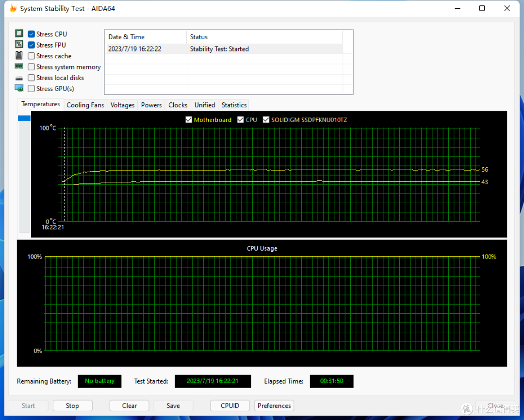Click the AIDA64 flame icon in title bar

(x=13, y=8)
